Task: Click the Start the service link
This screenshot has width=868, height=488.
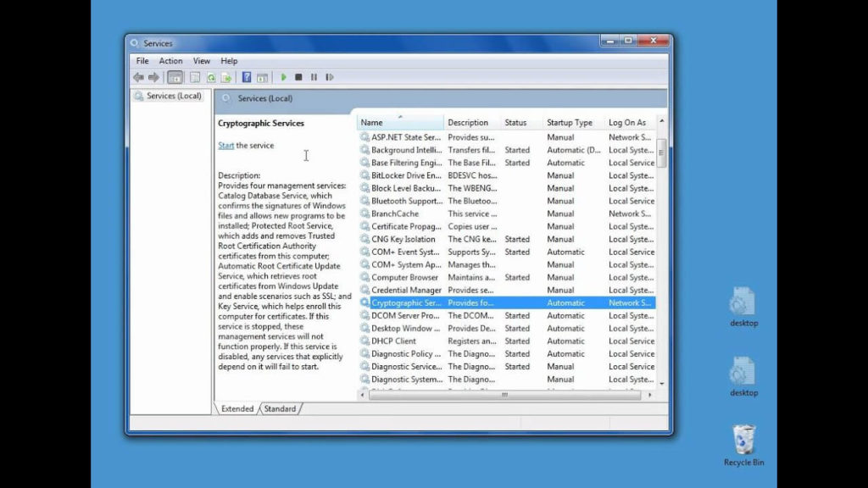Action: point(225,146)
